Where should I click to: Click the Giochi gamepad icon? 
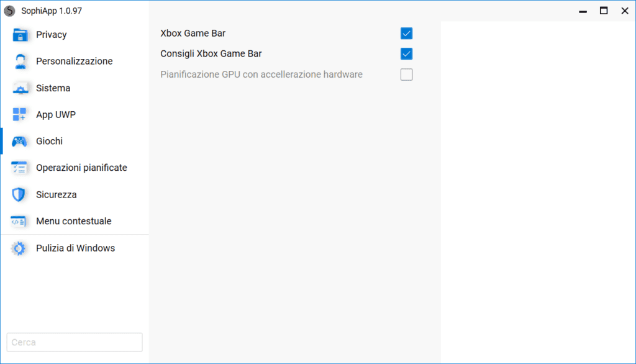(19, 141)
